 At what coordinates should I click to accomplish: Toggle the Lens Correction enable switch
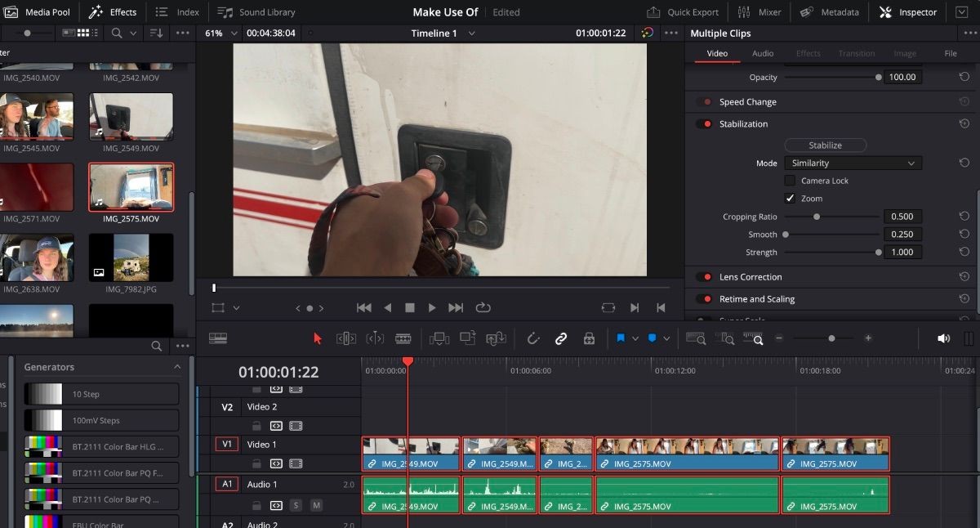point(703,277)
